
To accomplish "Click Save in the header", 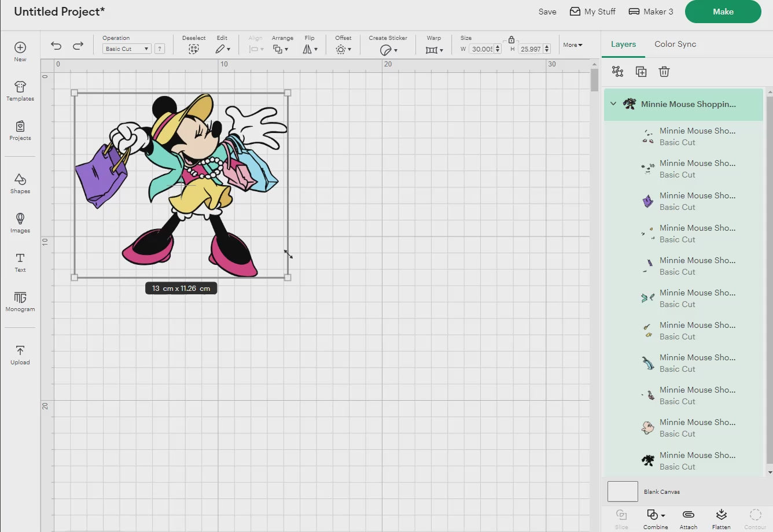I will pyautogui.click(x=547, y=12).
